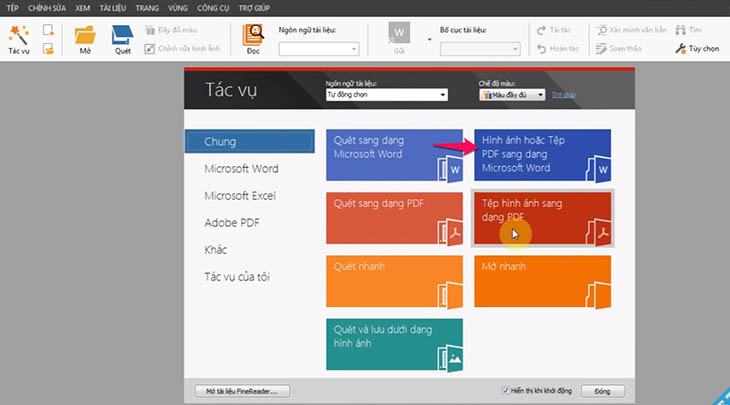Open toolbar Bố cục tài liệu combo box
The image size is (730, 405).
pos(480,49)
